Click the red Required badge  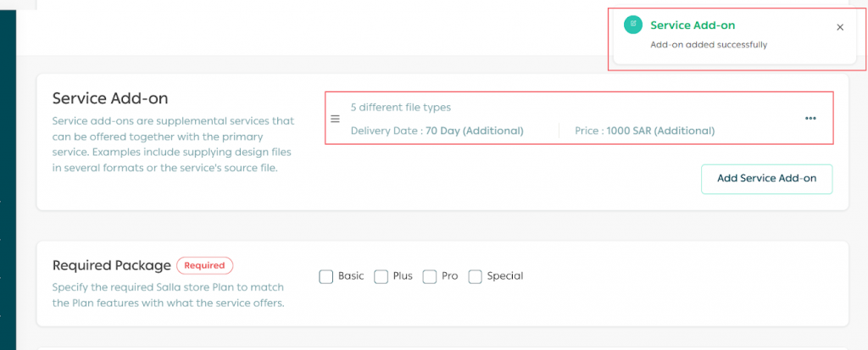(204, 265)
